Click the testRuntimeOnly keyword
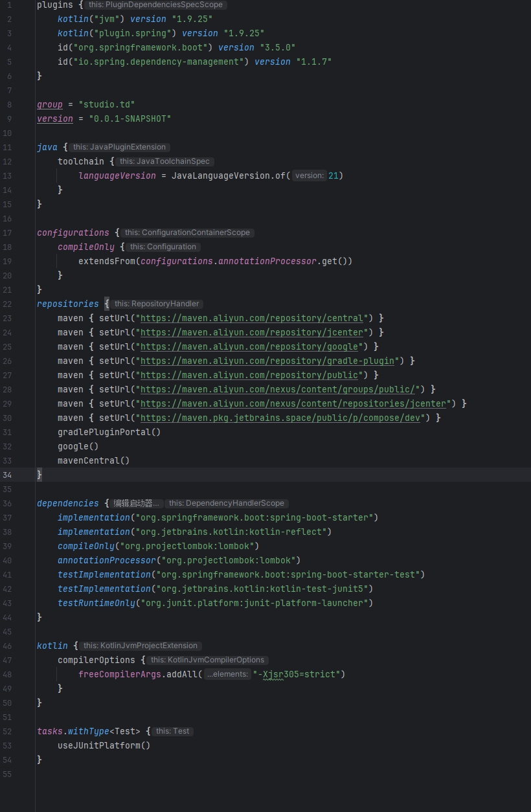Image resolution: width=531 pixels, height=812 pixels. coord(96,603)
